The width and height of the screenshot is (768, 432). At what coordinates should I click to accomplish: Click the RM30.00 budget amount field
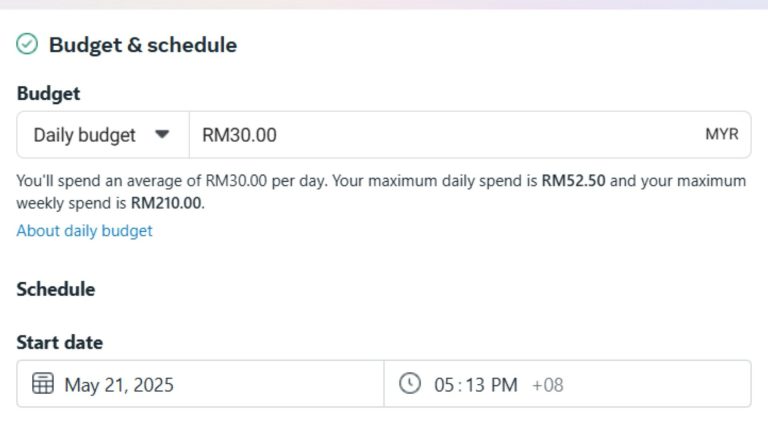click(440, 135)
